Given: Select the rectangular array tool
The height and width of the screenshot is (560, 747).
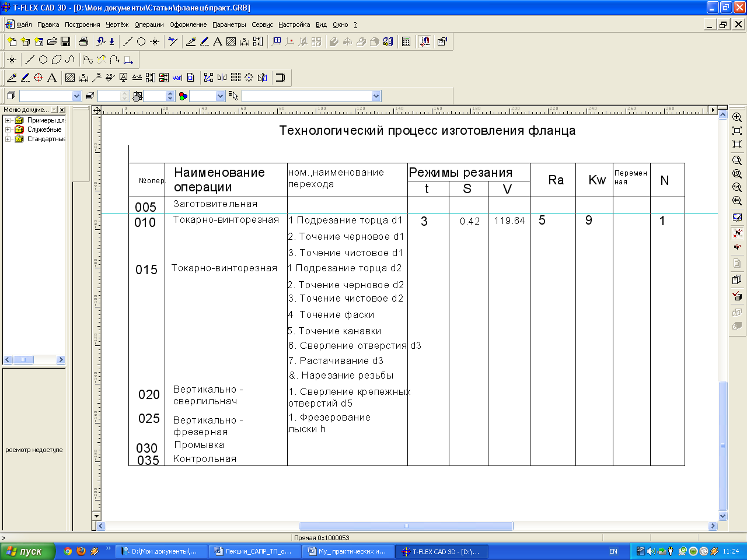Looking at the screenshot, I should point(235,78).
